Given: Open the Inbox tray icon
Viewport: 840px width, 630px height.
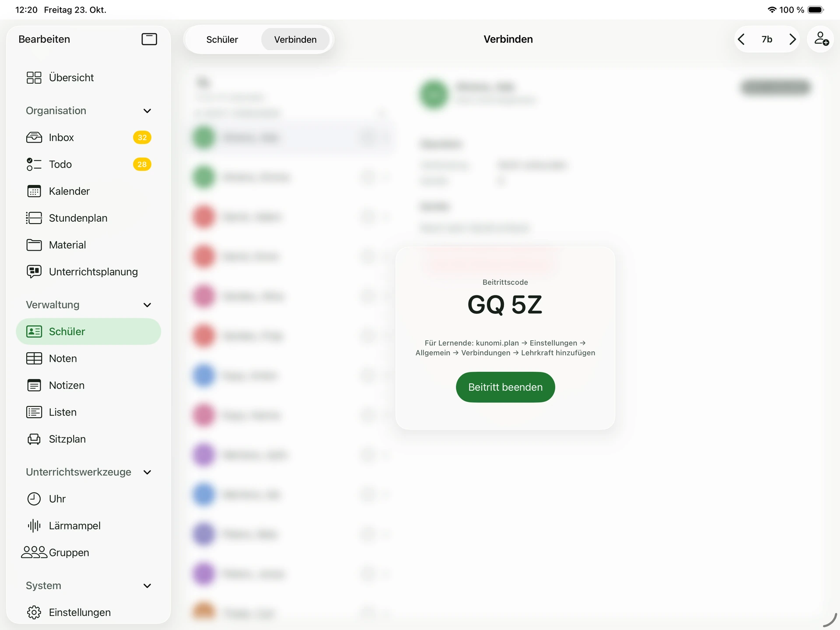Looking at the screenshot, I should pos(34,137).
